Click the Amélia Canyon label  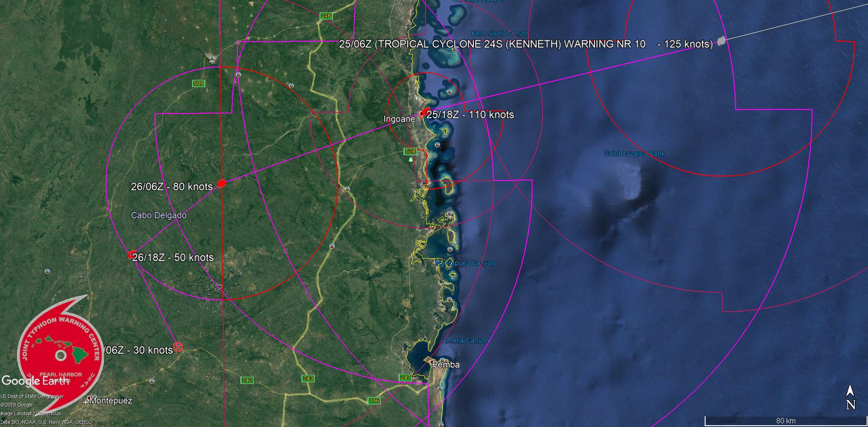(x=466, y=341)
